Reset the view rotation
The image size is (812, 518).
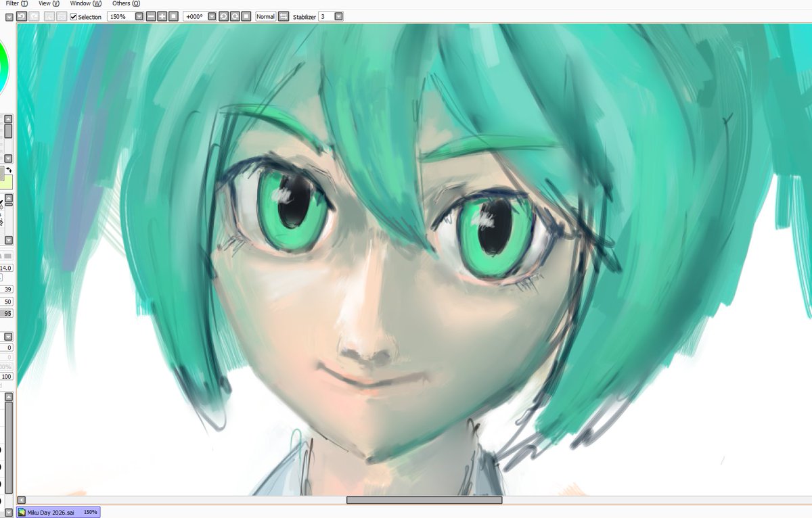click(246, 16)
